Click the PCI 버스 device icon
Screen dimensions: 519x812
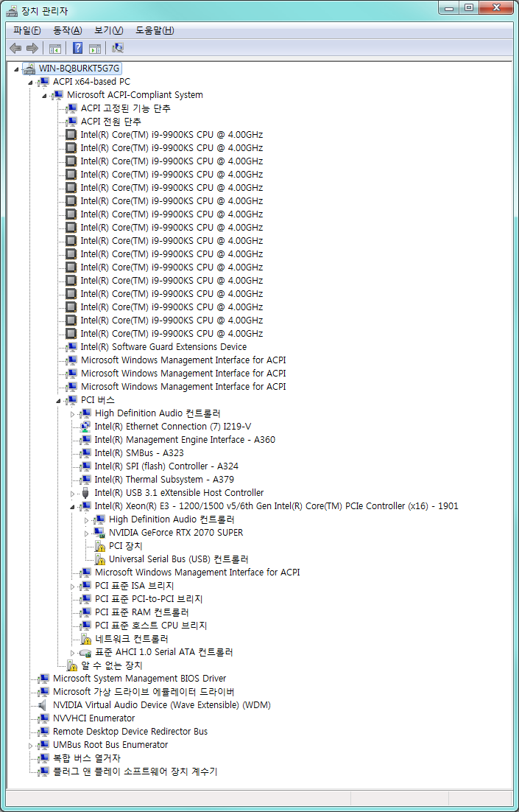point(72,400)
